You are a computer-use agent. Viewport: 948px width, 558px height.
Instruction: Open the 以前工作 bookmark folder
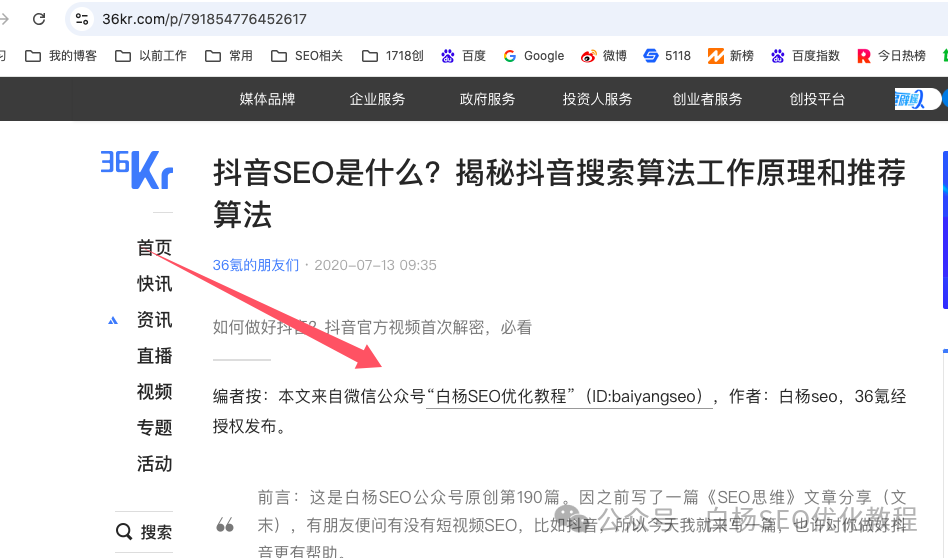point(151,56)
